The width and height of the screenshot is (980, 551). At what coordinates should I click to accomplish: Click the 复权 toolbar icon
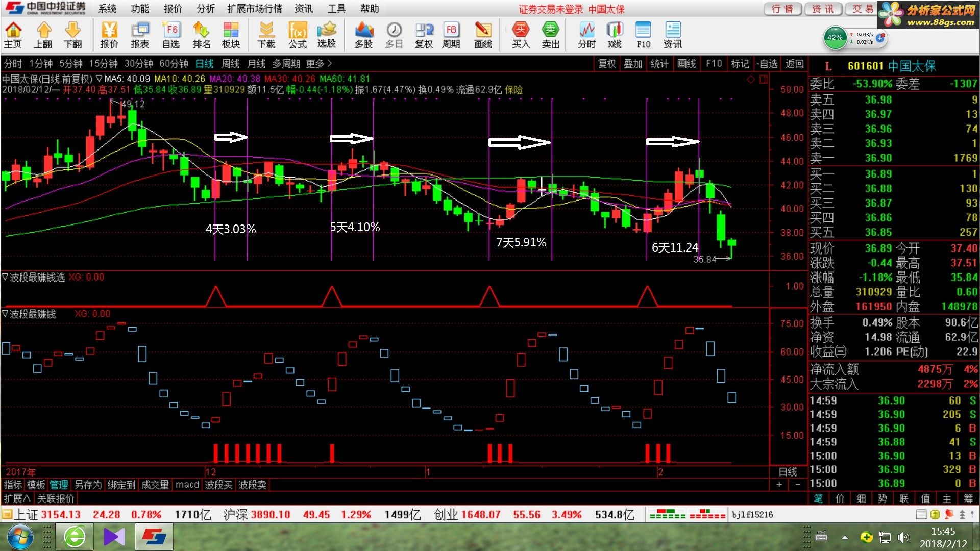pos(424,35)
